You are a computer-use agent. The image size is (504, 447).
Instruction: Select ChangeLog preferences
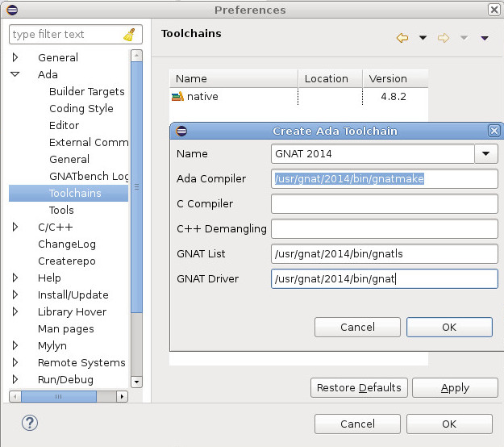tap(67, 244)
